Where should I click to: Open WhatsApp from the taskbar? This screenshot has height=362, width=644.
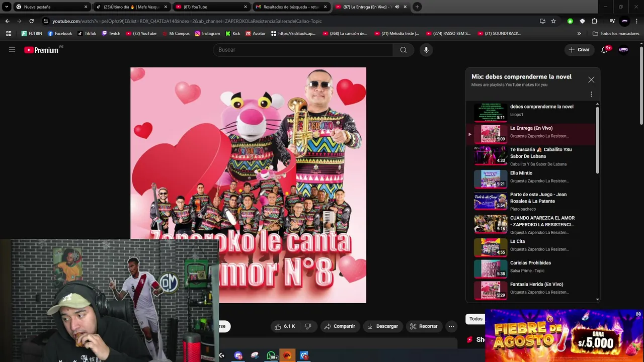tap(271, 355)
